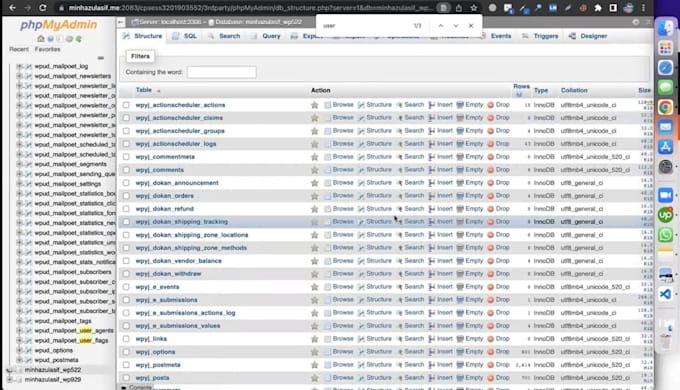The width and height of the screenshot is (680, 390).
Task: Star the wpyj_options table
Action: tap(314, 352)
